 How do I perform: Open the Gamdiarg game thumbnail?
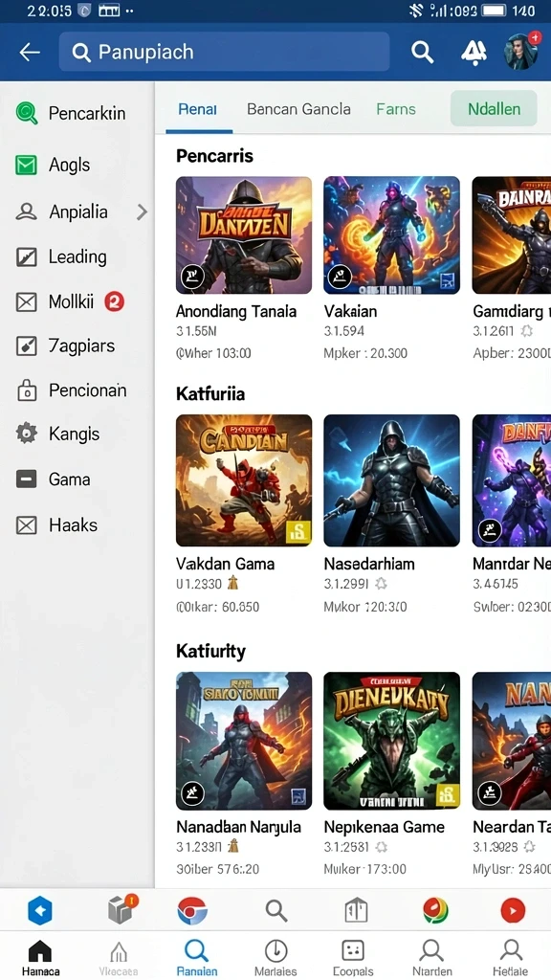click(x=511, y=235)
